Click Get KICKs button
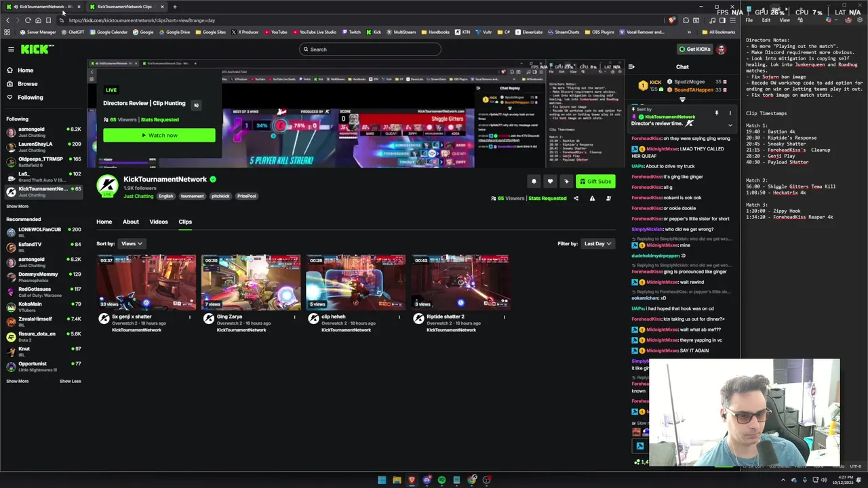 coord(695,49)
